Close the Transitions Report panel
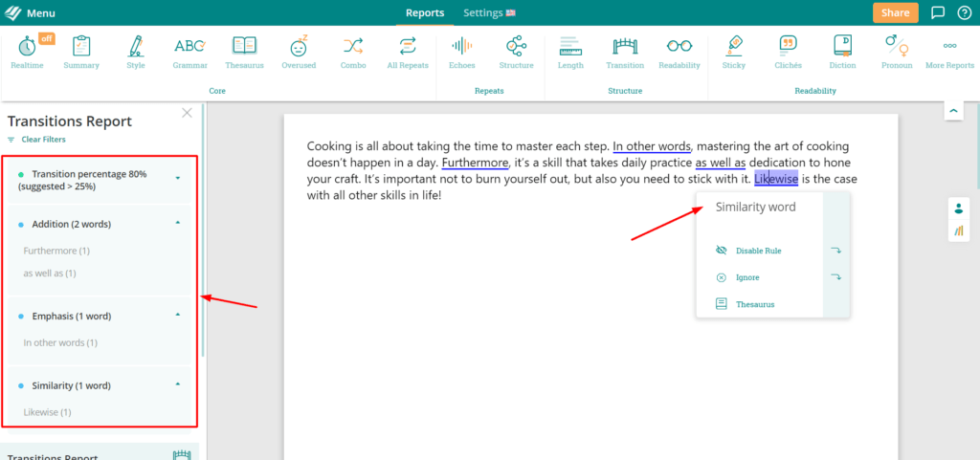Image resolution: width=980 pixels, height=460 pixels. click(187, 113)
